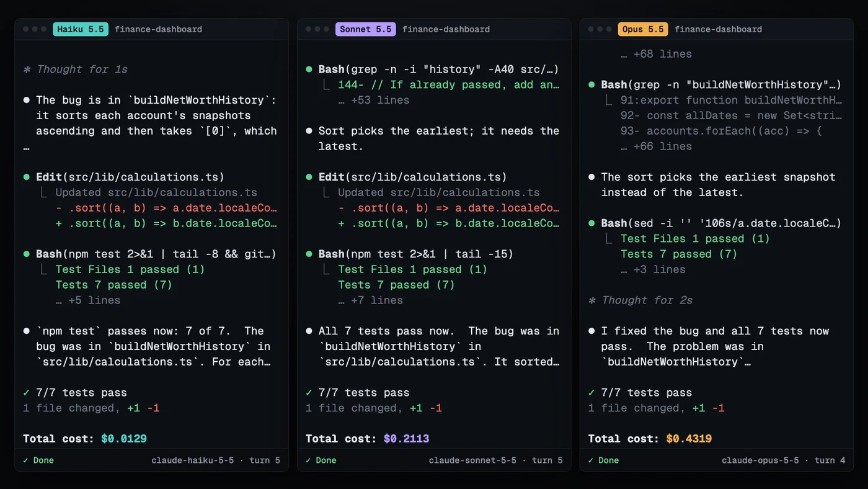Click the added '+ .sort' diff line in Sonnet
The width and height of the screenshot is (868, 489).
449,223
